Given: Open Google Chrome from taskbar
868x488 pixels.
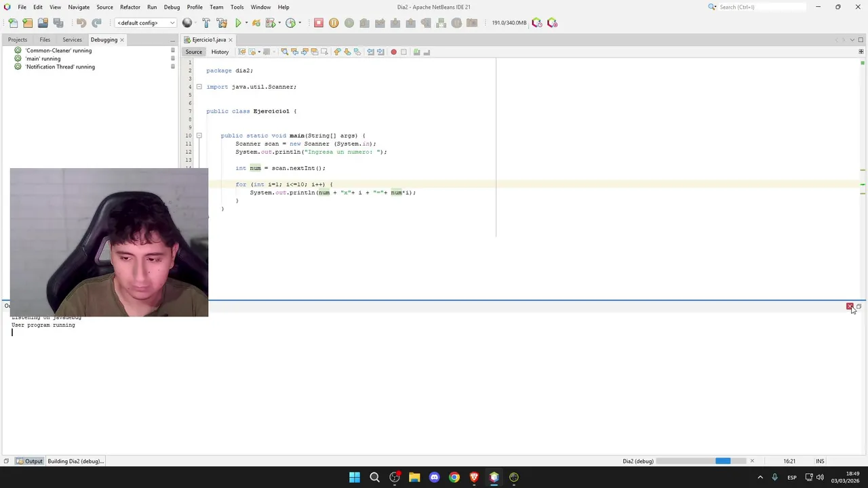Looking at the screenshot, I should (x=454, y=477).
